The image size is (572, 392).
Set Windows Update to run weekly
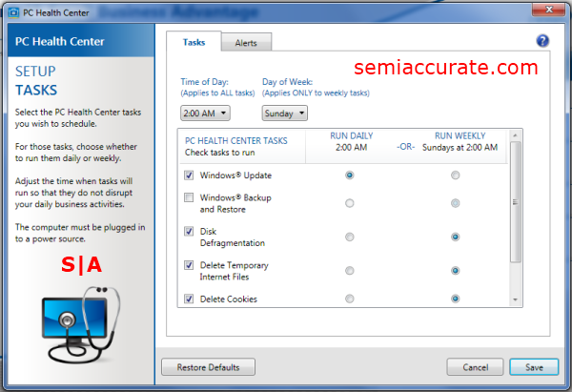[x=455, y=175]
